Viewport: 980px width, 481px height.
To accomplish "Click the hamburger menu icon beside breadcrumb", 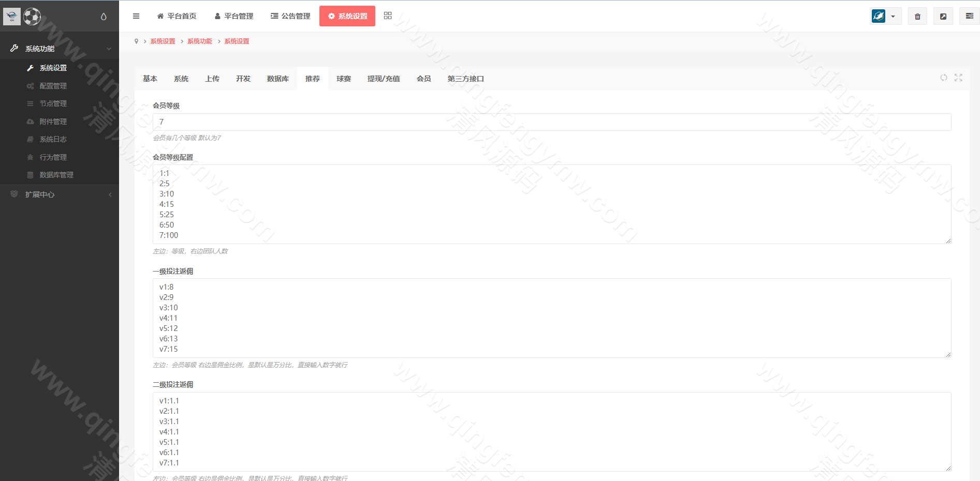I will [136, 16].
